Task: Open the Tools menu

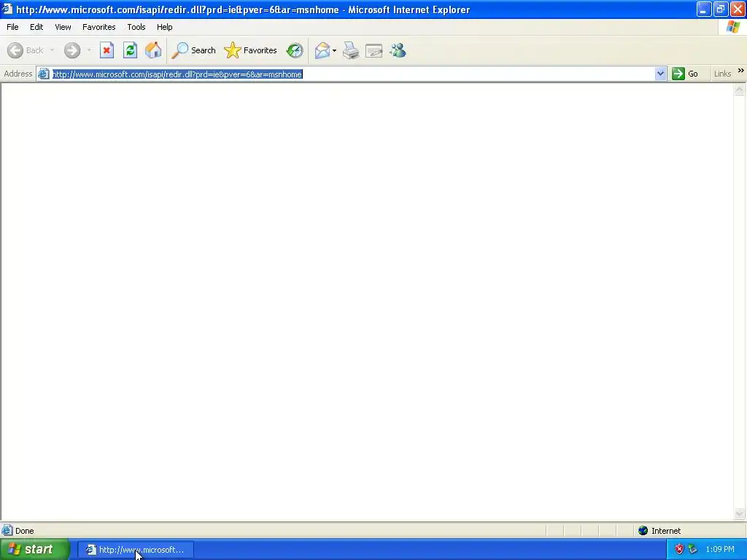Action: click(136, 27)
